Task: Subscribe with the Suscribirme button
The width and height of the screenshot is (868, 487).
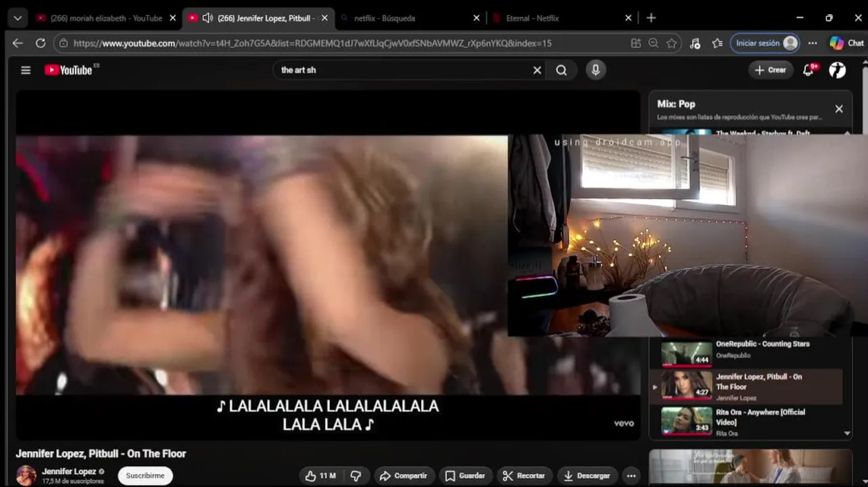Action: 145,476
